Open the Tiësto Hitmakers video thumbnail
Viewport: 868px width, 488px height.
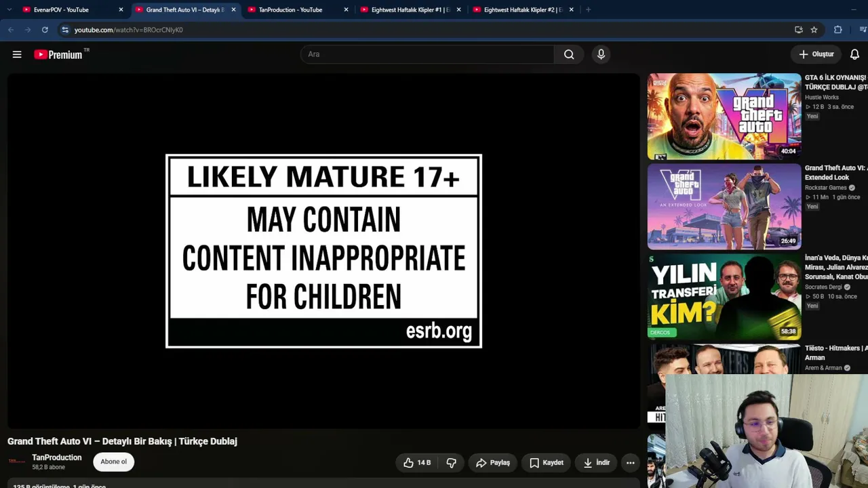tap(724, 359)
